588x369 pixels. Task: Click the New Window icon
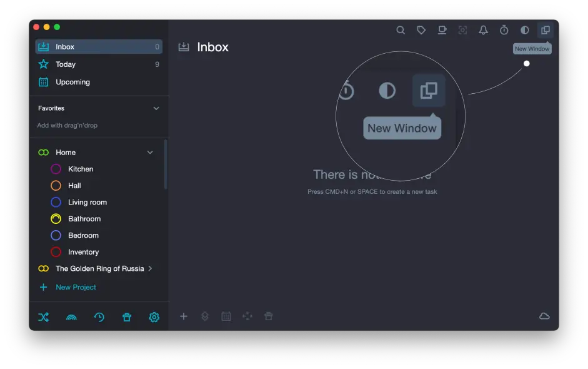(545, 30)
